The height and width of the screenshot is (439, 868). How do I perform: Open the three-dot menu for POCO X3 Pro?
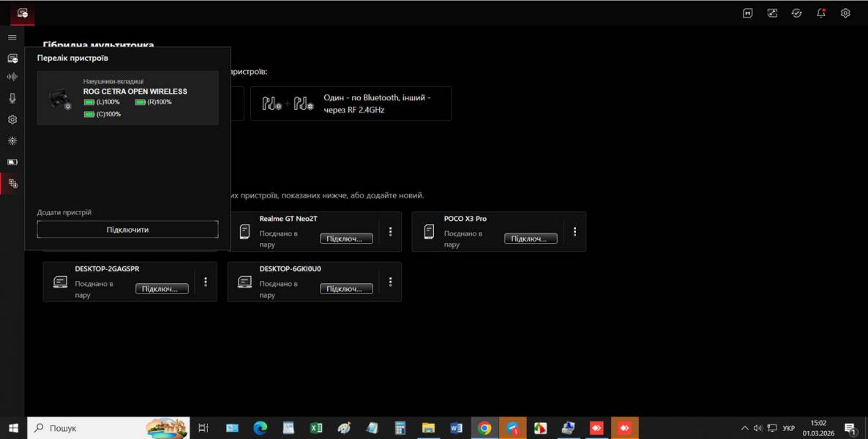[x=575, y=232]
